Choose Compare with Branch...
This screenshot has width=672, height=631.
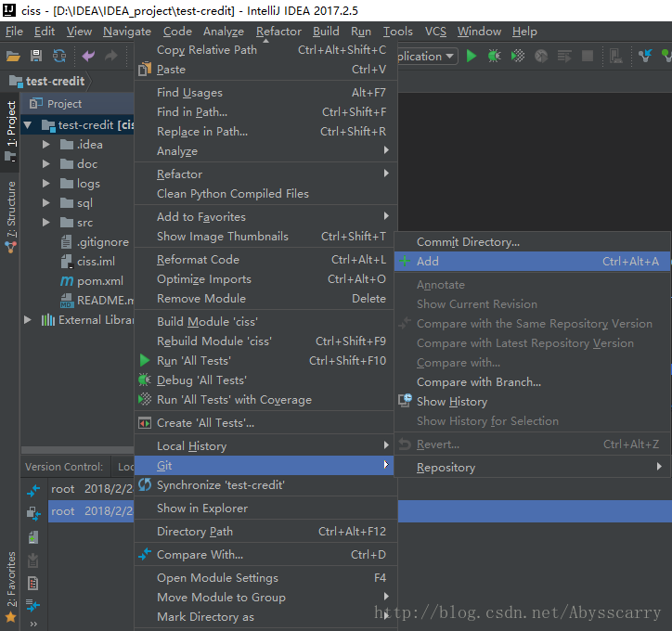(532, 381)
